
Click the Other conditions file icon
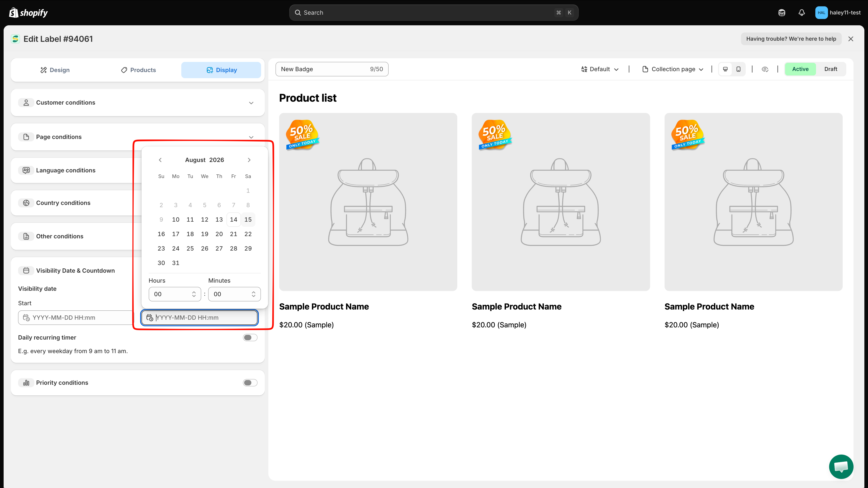pos(26,236)
